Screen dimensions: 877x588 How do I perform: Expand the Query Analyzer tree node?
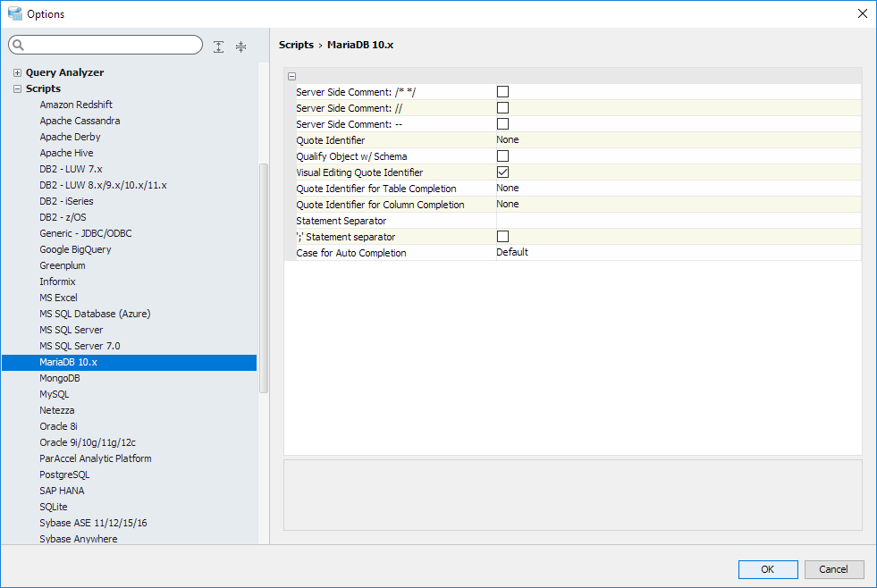coord(17,72)
